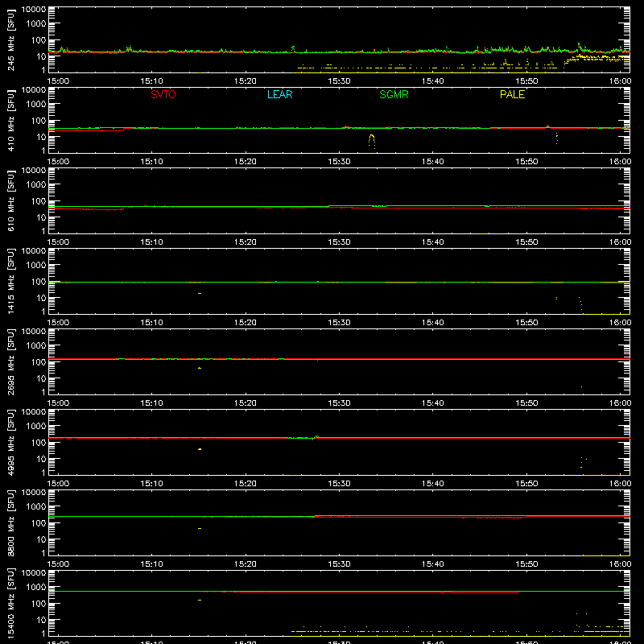Select the 15400 MHz [SFU] axis title
The width and height of the screenshot is (644, 644).
[11, 604]
